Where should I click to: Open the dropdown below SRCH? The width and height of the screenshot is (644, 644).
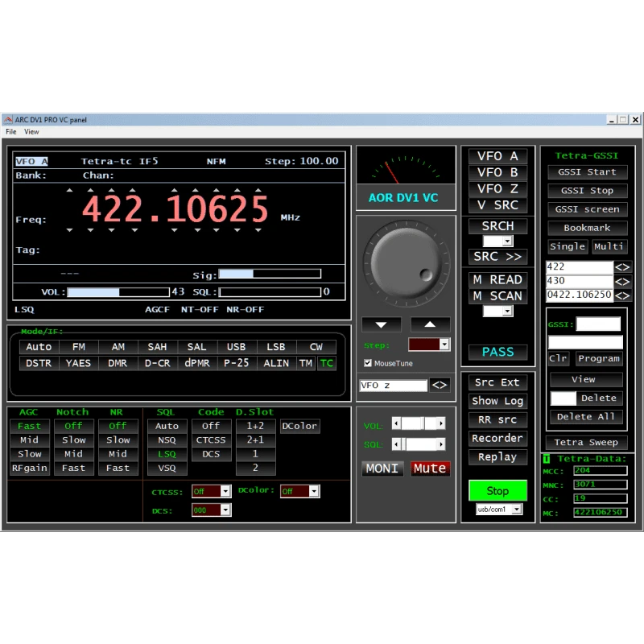(x=508, y=241)
